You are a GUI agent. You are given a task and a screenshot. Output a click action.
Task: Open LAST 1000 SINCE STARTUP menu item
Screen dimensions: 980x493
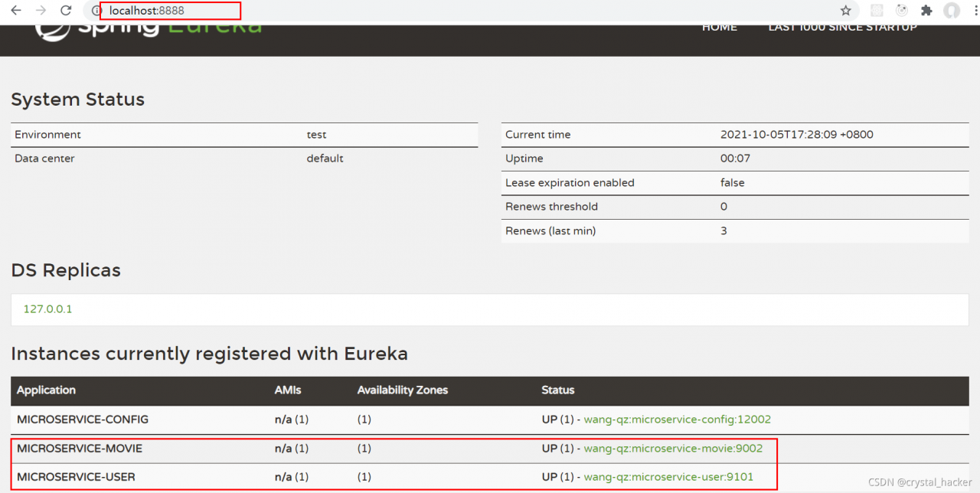pyautogui.click(x=842, y=28)
